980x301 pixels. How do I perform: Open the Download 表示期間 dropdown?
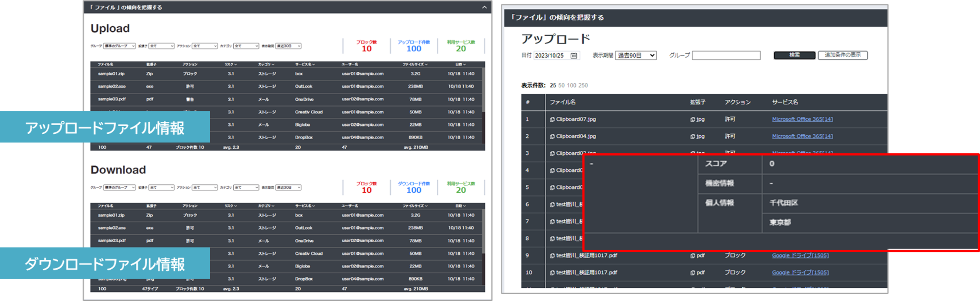point(288,188)
